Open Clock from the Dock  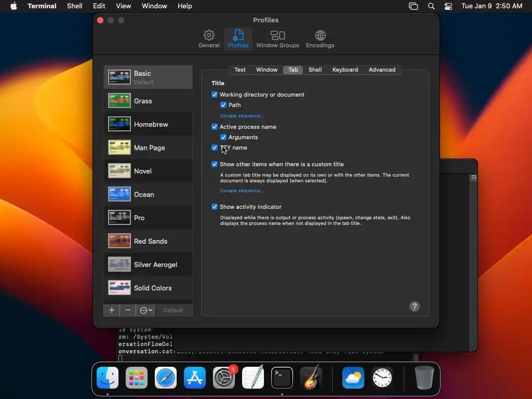(382, 378)
